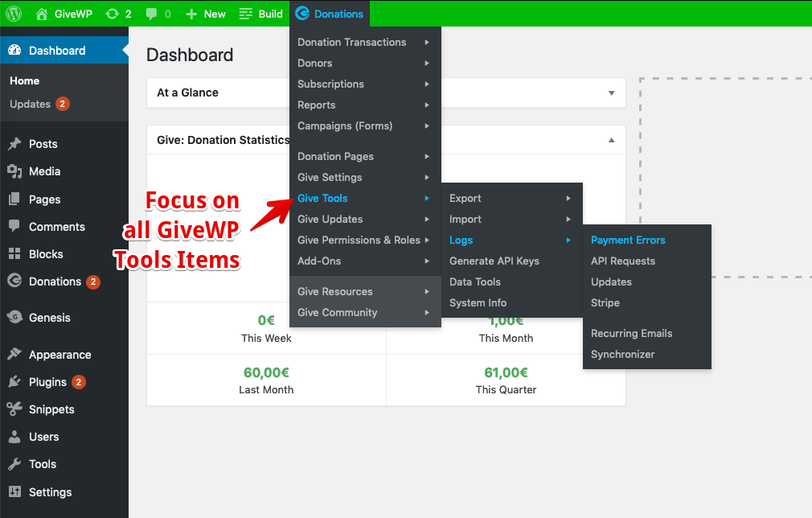
Task: Select Logs in the Give Tools submenu
Action: 511,240
